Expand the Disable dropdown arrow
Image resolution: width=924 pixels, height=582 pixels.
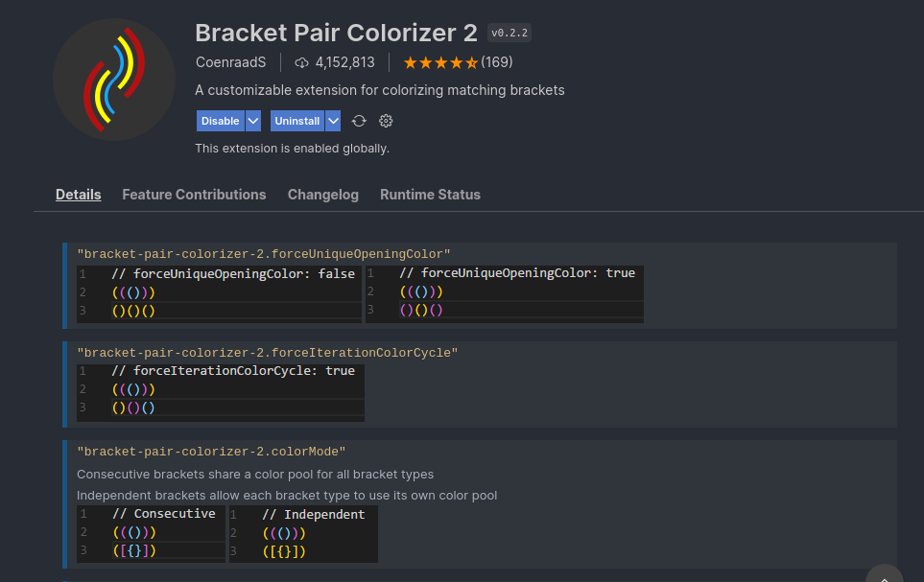[253, 121]
